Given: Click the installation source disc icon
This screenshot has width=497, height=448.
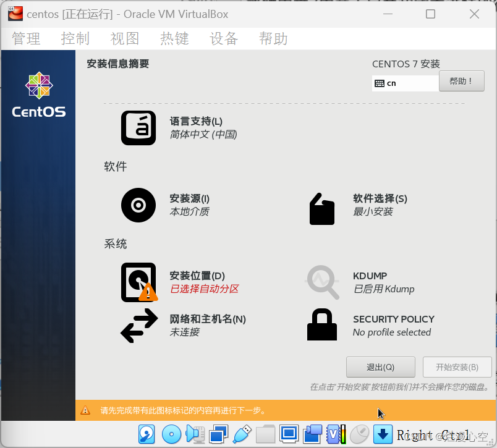Looking at the screenshot, I should [x=138, y=205].
